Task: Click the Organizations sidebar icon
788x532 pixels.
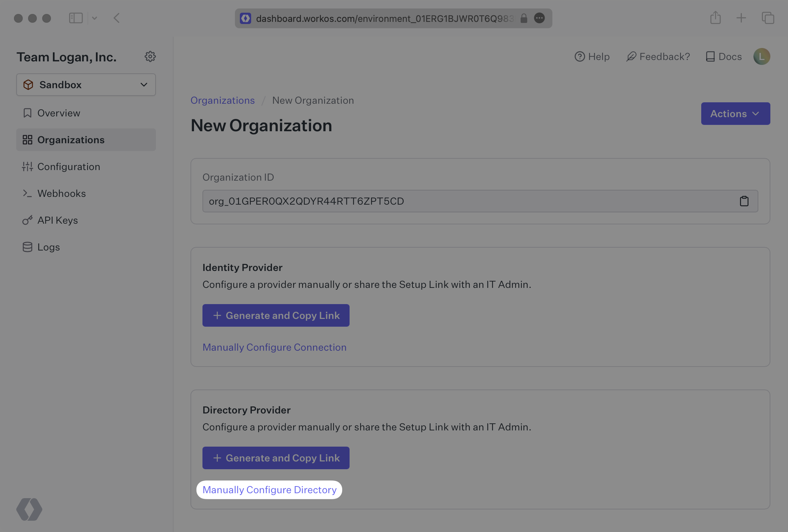Action: click(27, 139)
